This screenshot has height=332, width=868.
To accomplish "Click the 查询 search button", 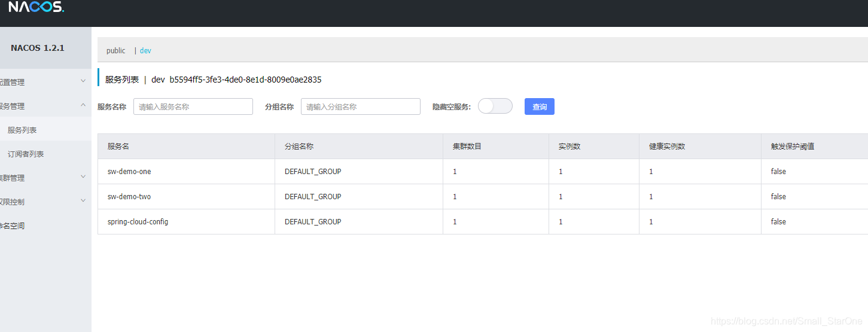I will click(540, 106).
